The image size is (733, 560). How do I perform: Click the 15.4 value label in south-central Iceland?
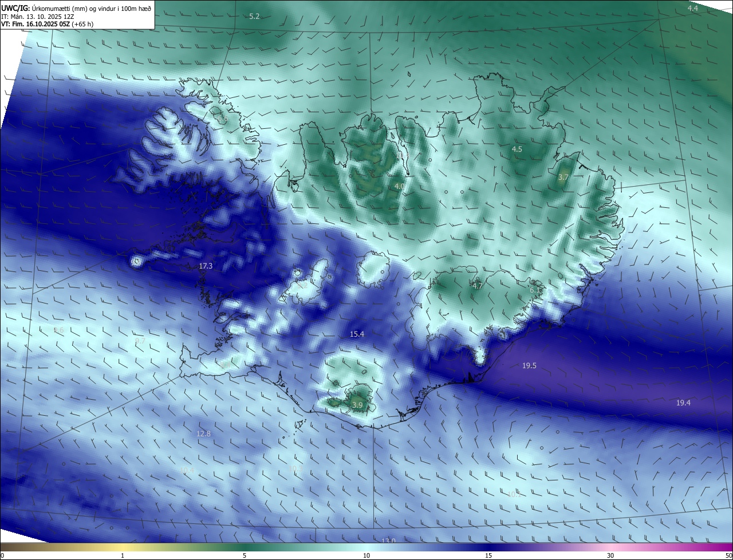[x=357, y=334]
